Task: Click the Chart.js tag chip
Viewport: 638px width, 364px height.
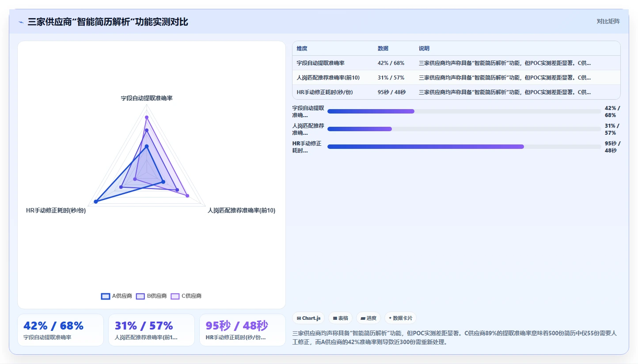Action: 308,318
